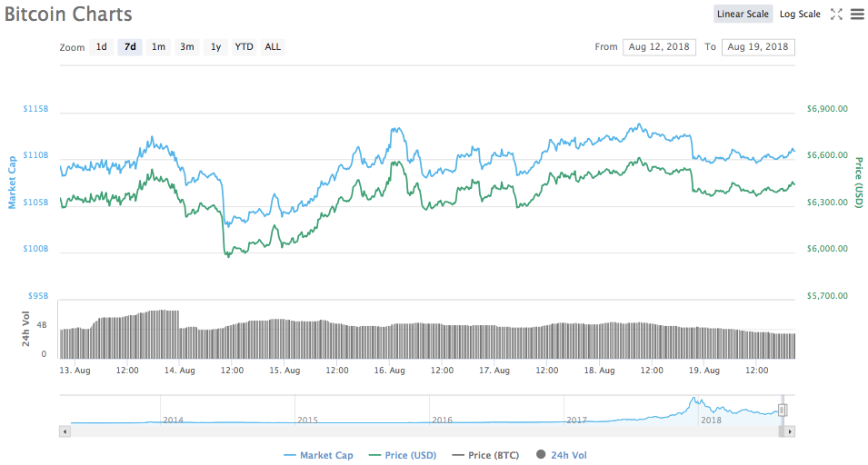Click the "17. Aug" x-axis label
This screenshot has width=868, height=465.
point(494,371)
